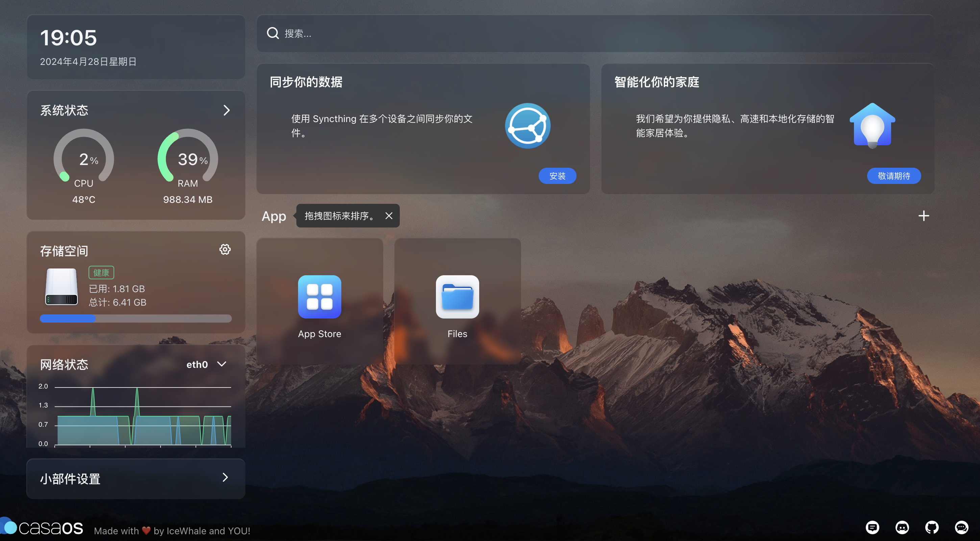
Task: Open the GitHub link icon
Action: 932,527
